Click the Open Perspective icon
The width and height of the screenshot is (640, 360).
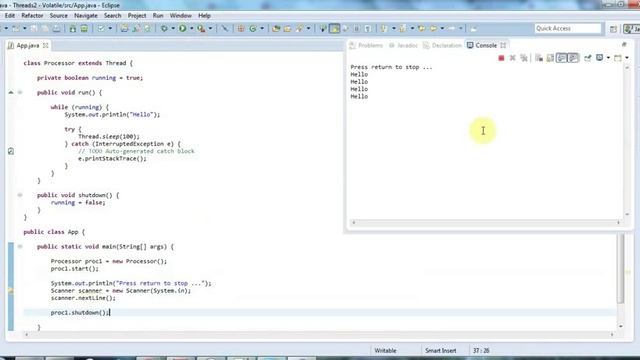[613, 29]
